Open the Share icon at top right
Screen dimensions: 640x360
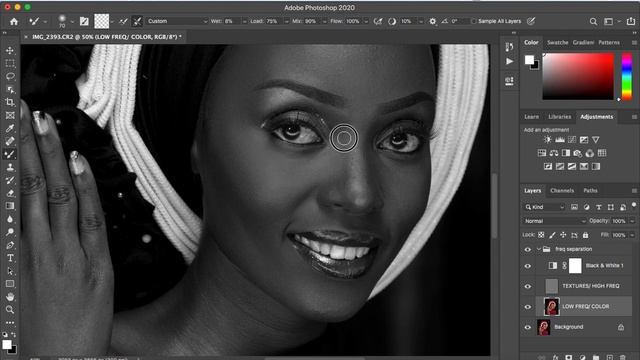[631, 21]
